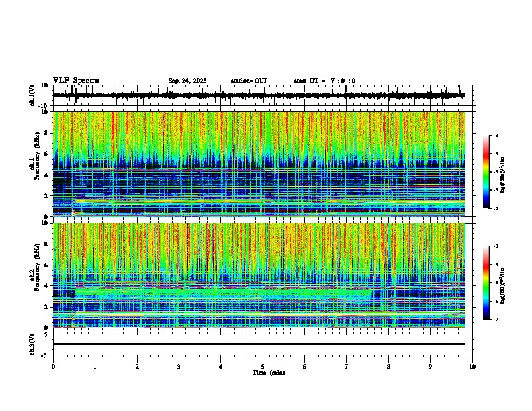Click time axis tick label "10"
The width and height of the screenshot is (532, 411).
coord(472,367)
